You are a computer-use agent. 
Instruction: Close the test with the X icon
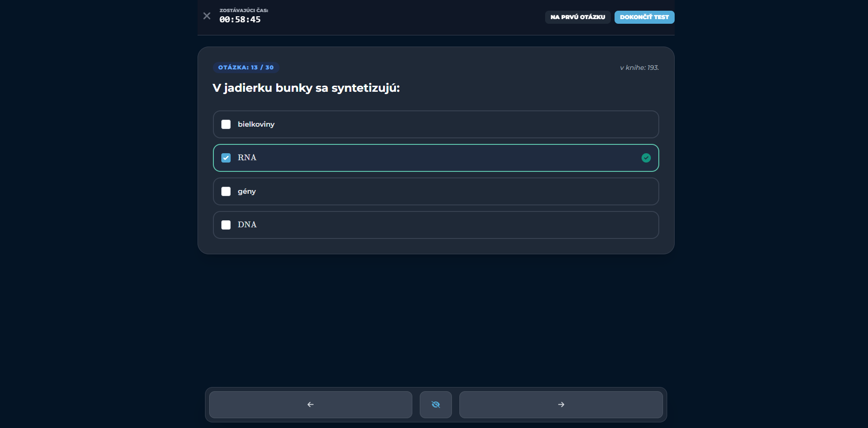point(207,16)
